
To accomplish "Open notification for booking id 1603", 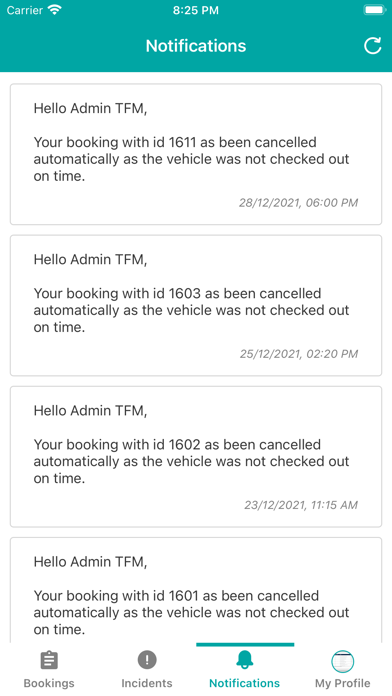I will 196,305.
